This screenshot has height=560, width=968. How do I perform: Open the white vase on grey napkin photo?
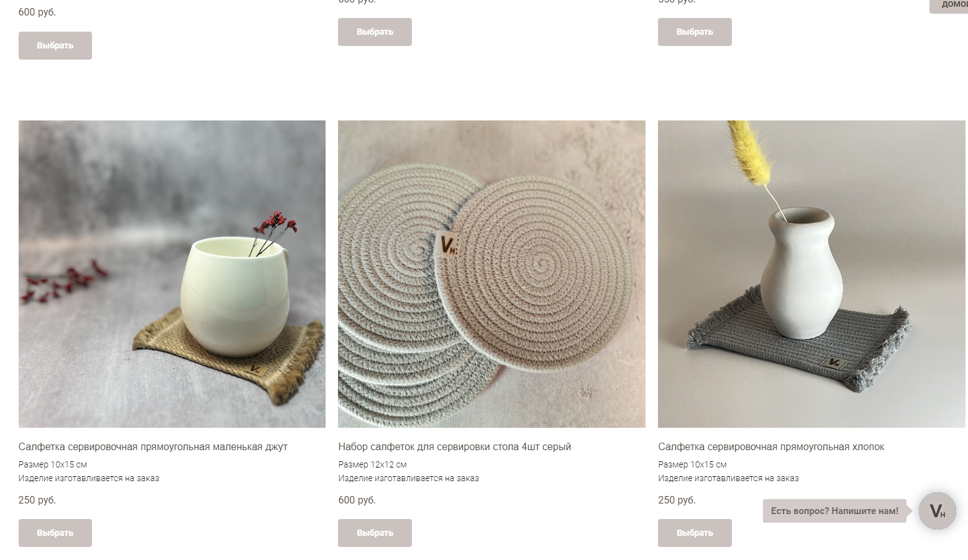click(x=811, y=274)
